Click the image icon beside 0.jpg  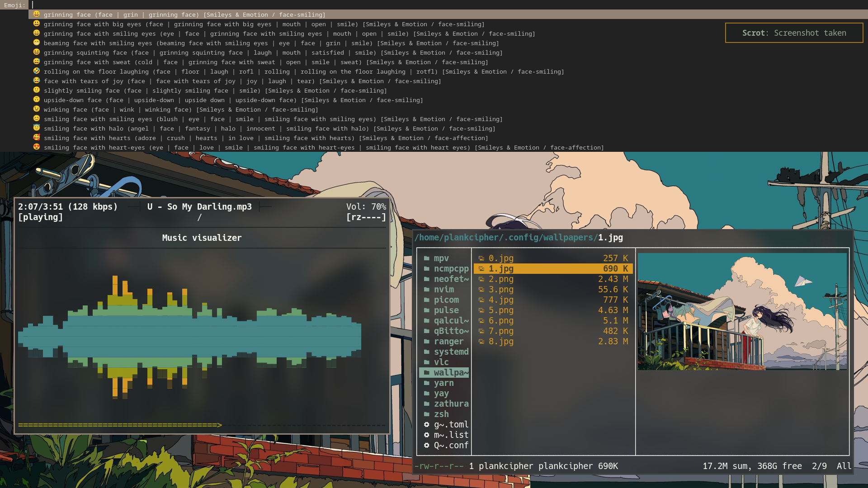pyautogui.click(x=481, y=258)
